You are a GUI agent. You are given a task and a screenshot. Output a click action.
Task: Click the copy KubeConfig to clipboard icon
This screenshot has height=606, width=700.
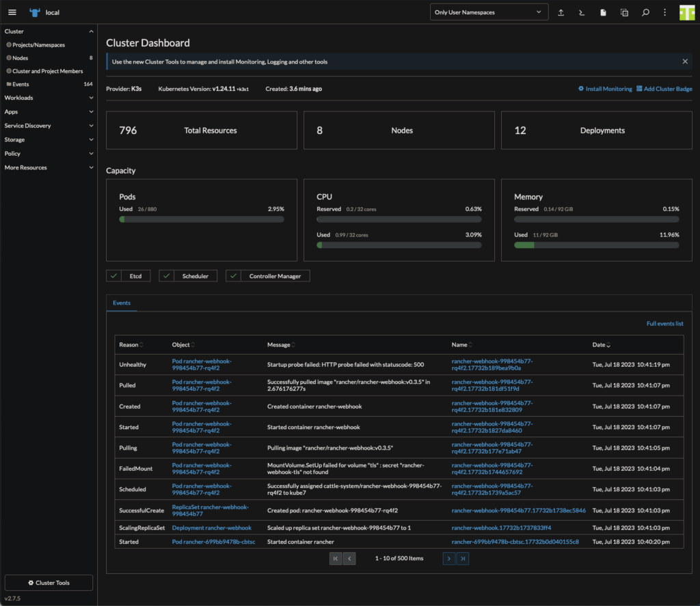(624, 12)
